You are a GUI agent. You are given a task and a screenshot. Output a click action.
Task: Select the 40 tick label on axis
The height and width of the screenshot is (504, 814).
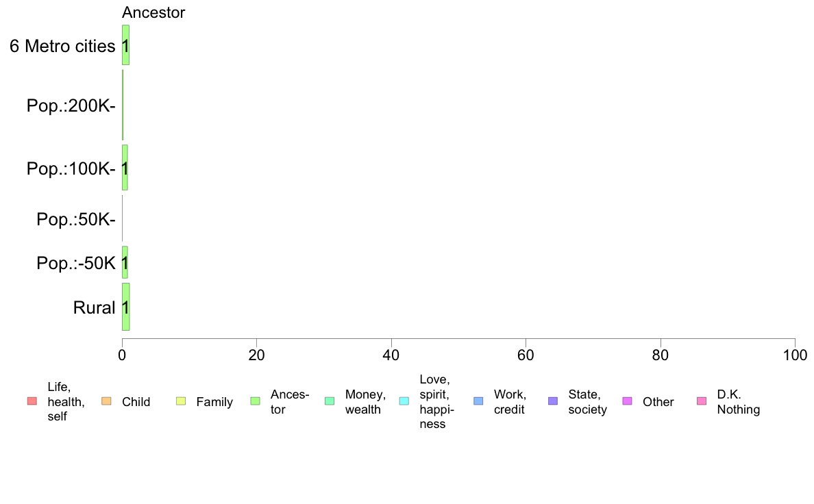(x=391, y=355)
